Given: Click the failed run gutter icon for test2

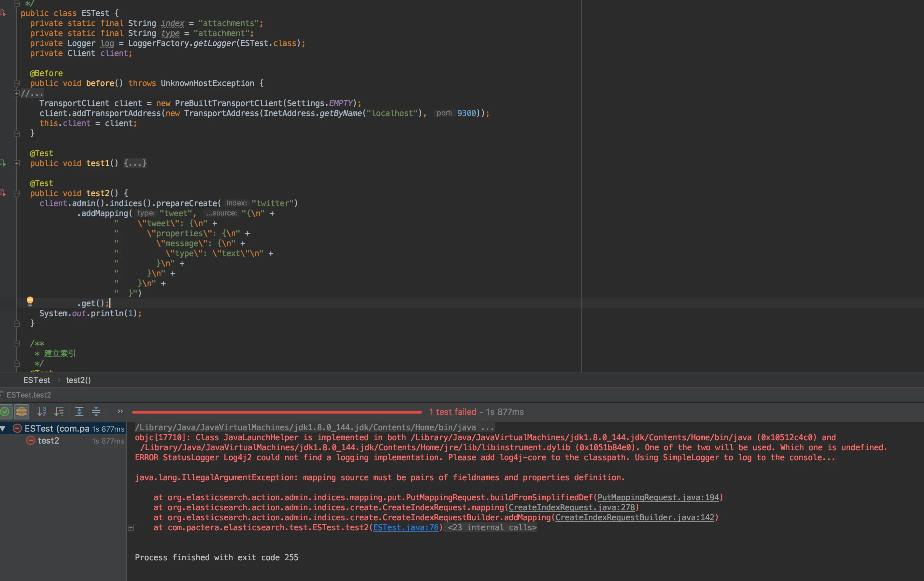Looking at the screenshot, I should [x=3, y=193].
